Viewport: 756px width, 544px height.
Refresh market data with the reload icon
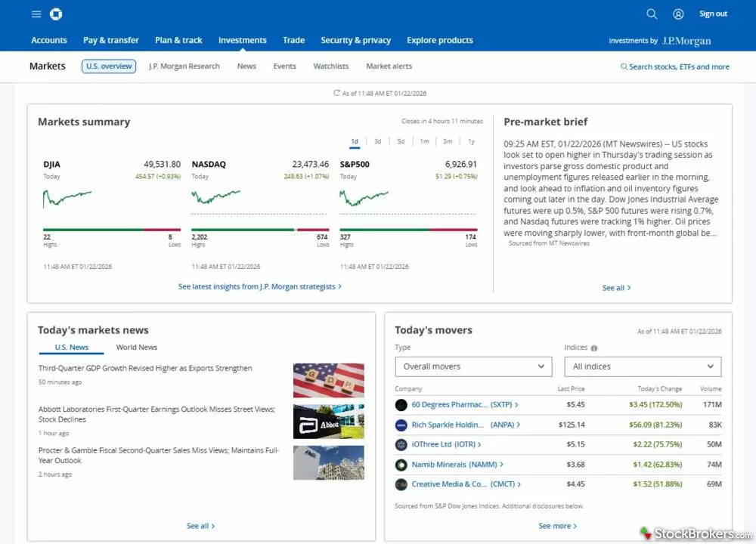[335, 92]
